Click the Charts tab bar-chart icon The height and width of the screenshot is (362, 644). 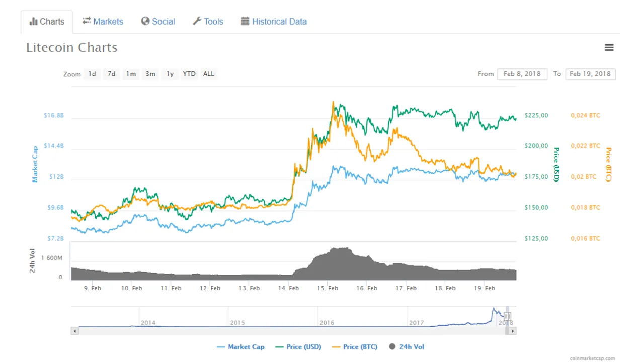34,21
